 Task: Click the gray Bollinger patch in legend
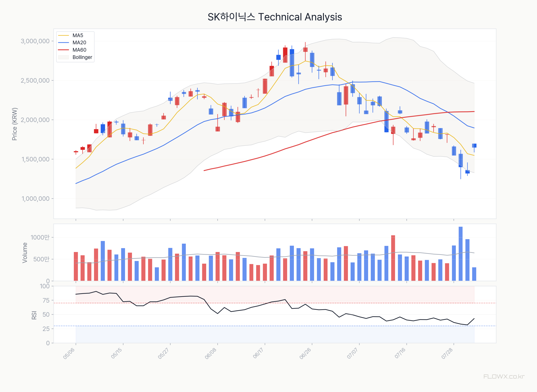click(63, 57)
